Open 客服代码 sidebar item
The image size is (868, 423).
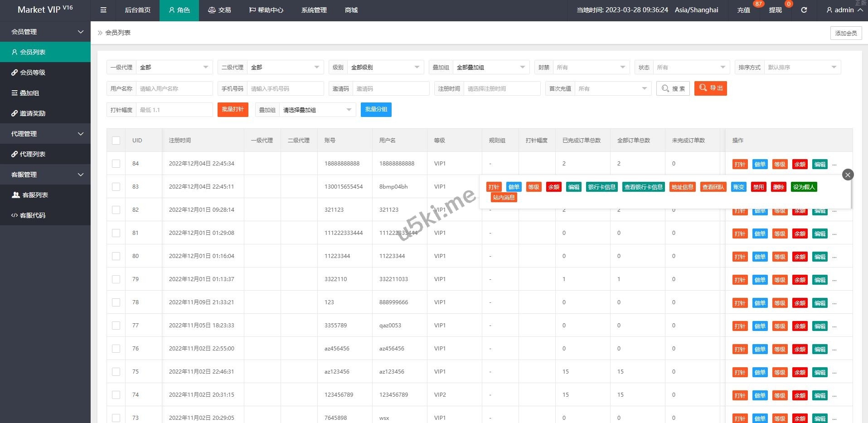coord(33,215)
